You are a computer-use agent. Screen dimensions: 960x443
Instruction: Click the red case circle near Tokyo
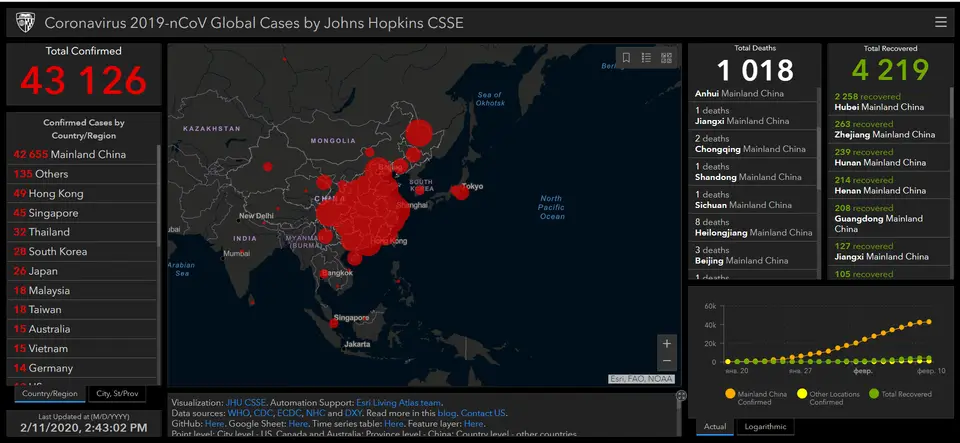[x=460, y=192]
